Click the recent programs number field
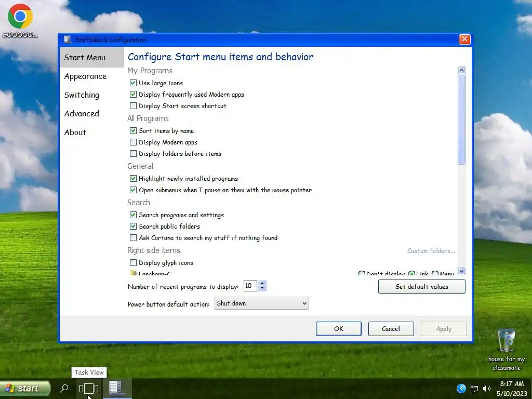532x399 pixels. (250, 286)
